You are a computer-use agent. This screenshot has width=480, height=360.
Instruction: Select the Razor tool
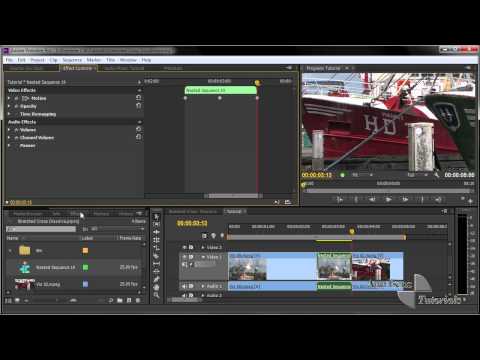coord(156,256)
